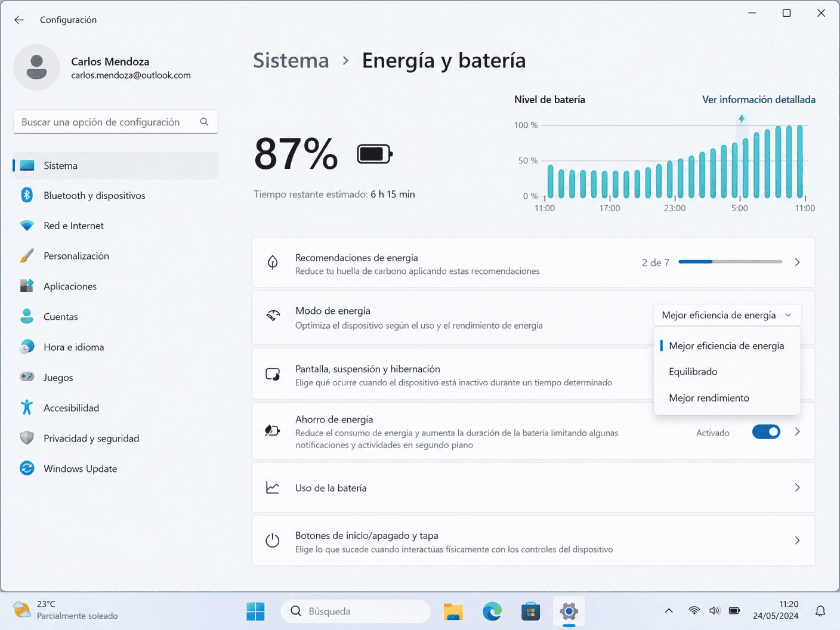Click the Recomendaciones de energía progress bar

click(x=730, y=262)
